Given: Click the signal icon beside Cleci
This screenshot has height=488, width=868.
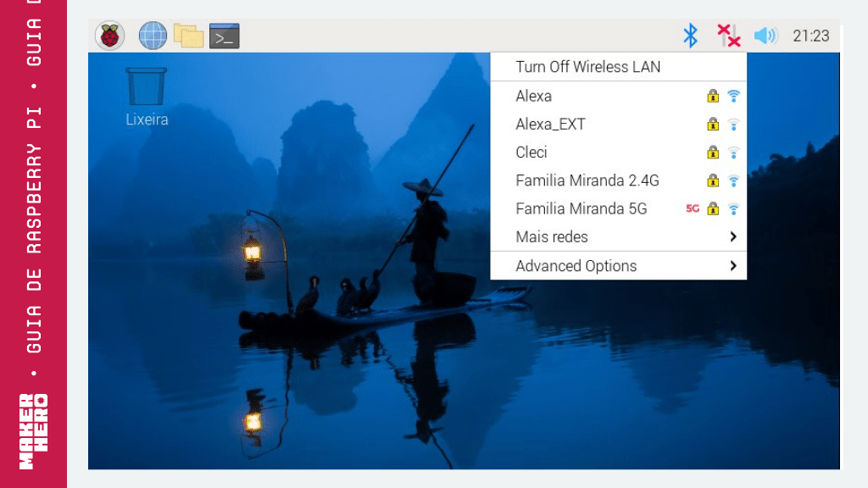Looking at the screenshot, I should [x=733, y=152].
